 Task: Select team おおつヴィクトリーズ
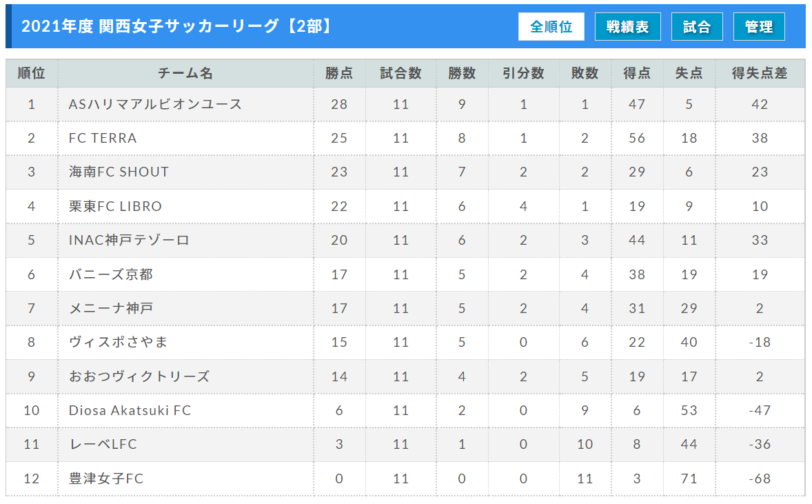coord(139,376)
